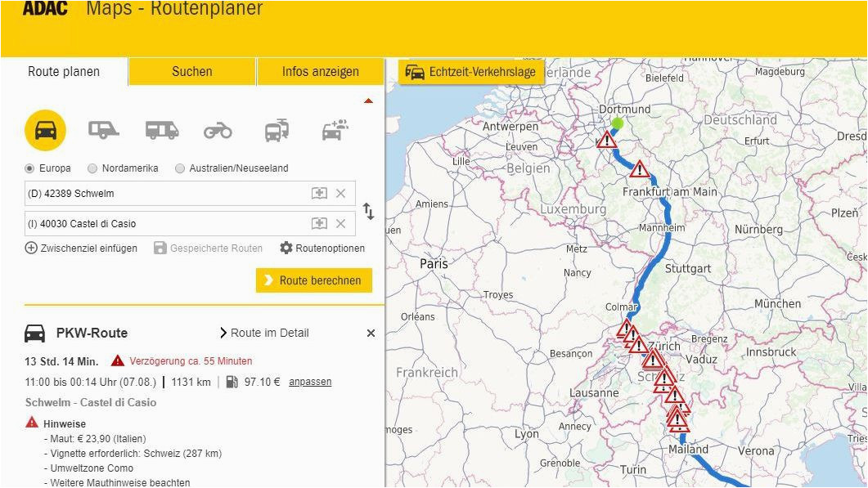Swap start and destination arrows
The width and height of the screenshot is (868, 488).
pos(369,212)
